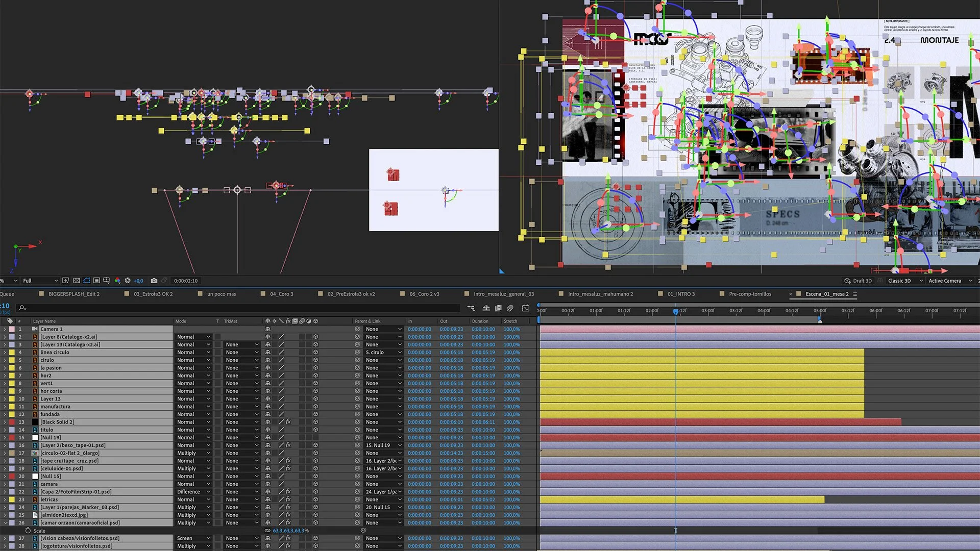
Task: Open blend mode dropdown for [circulo-02-flat 2_6largo]
Action: [x=193, y=453]
